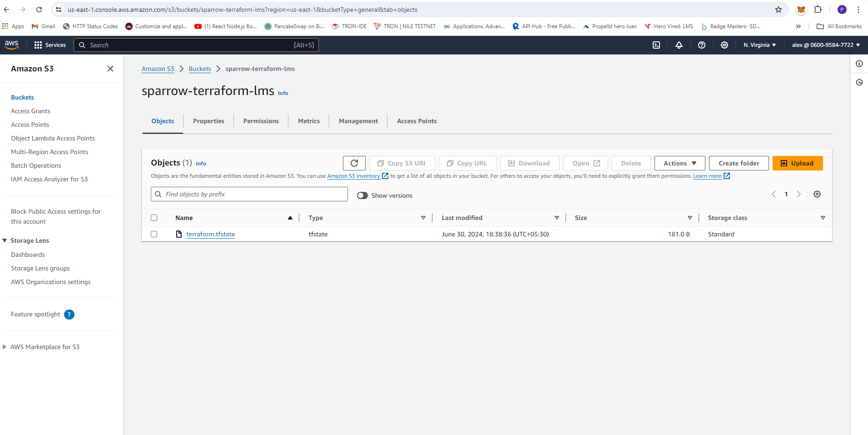Toggle Show versions switch
The image size is (868, 435).
[362, 195]
